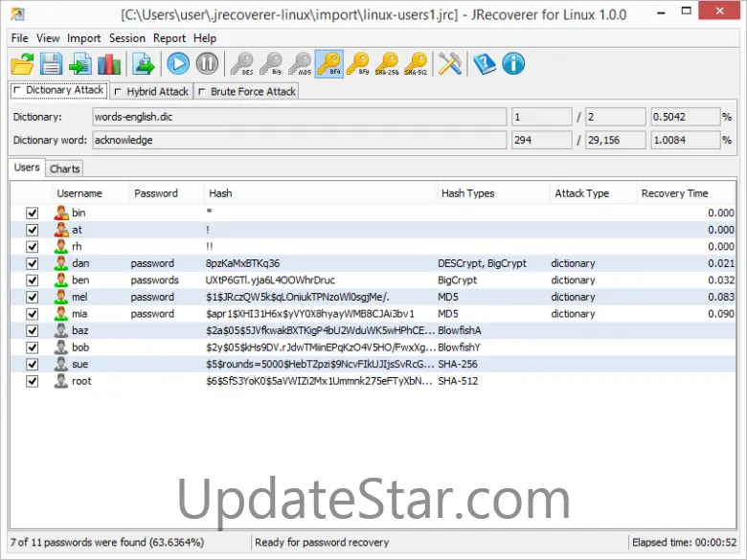The height and width of the screenshot is (560, 747).
Task: Click the user icon next to at
Action: pos(61,230)
